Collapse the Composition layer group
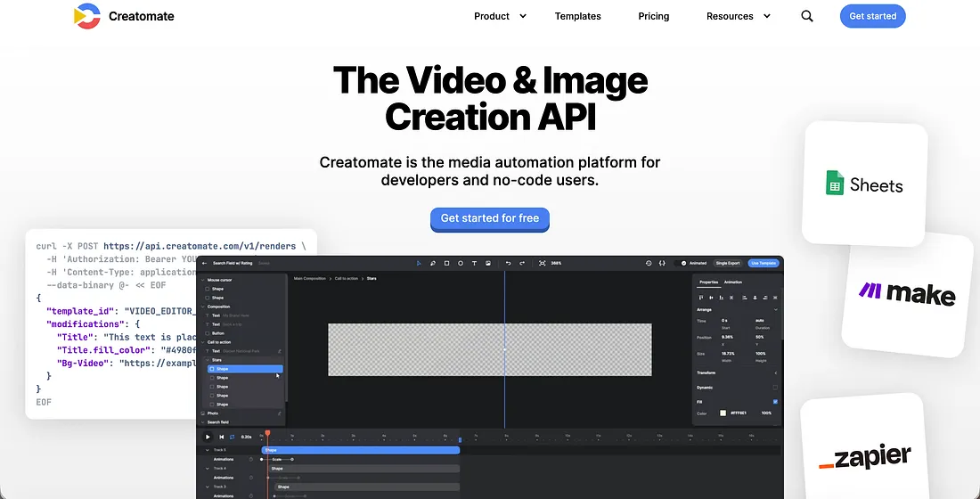 [x=203, y=307]
